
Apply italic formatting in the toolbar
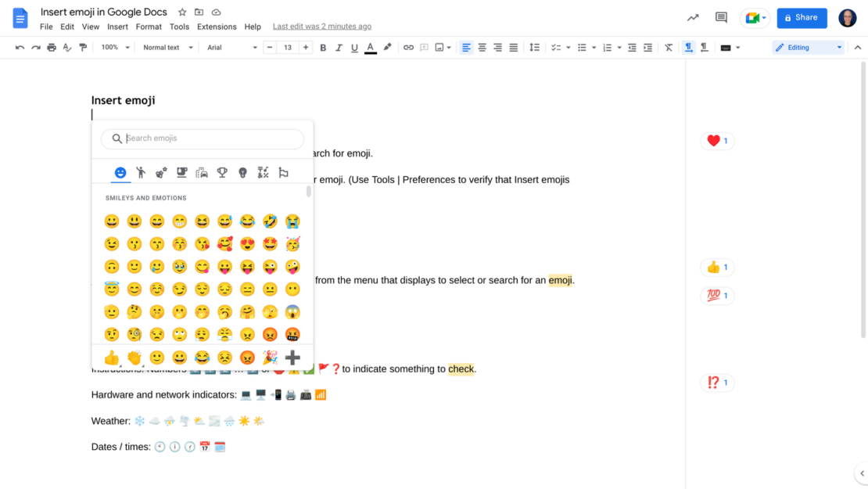pyautogui.click(x=338, y=47)
